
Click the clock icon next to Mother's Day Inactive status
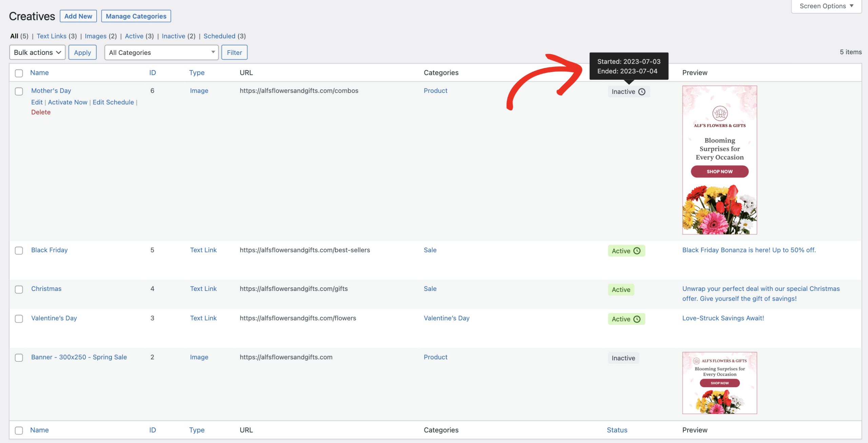point(642,91)
